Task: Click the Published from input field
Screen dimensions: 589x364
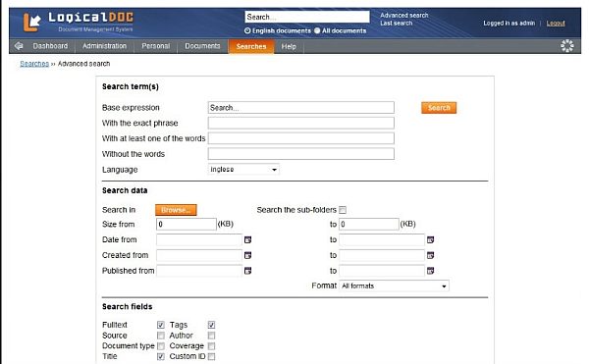Action: (x=199, y=271)
